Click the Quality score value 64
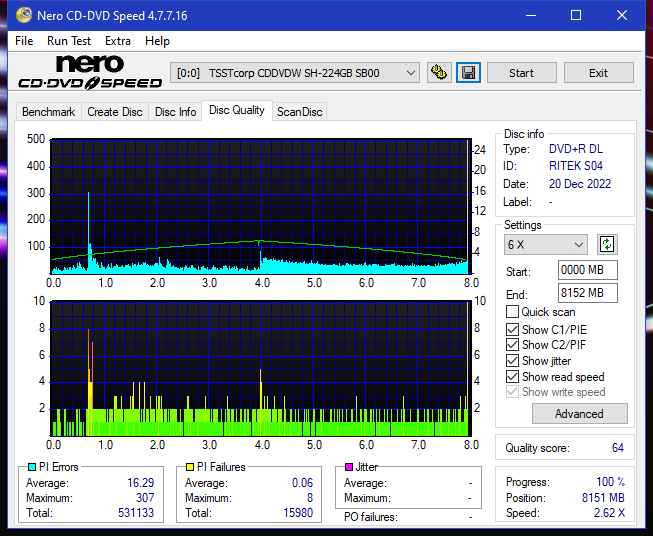Screen dimensions: 653x536 [618, 448]
